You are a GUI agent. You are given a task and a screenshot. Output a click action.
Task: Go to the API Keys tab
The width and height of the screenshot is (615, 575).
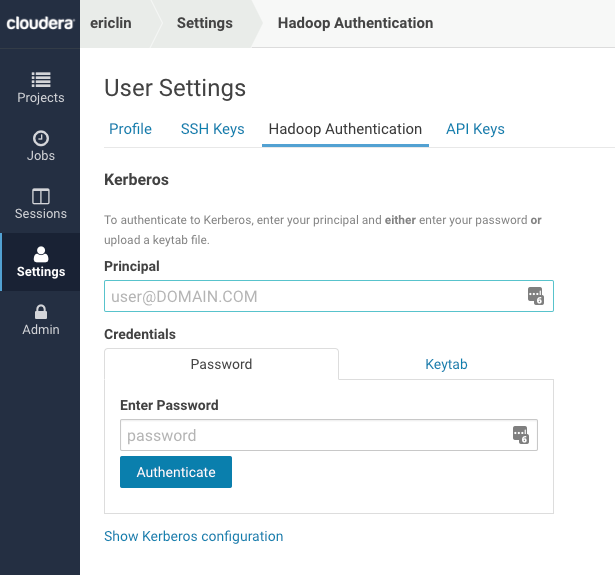click(475, 129)
